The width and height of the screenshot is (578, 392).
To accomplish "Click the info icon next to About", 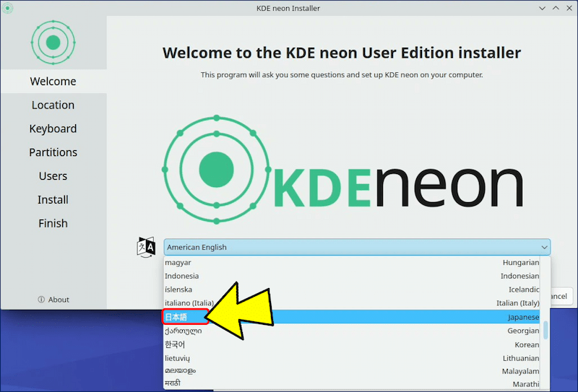I will pos(41,300).
